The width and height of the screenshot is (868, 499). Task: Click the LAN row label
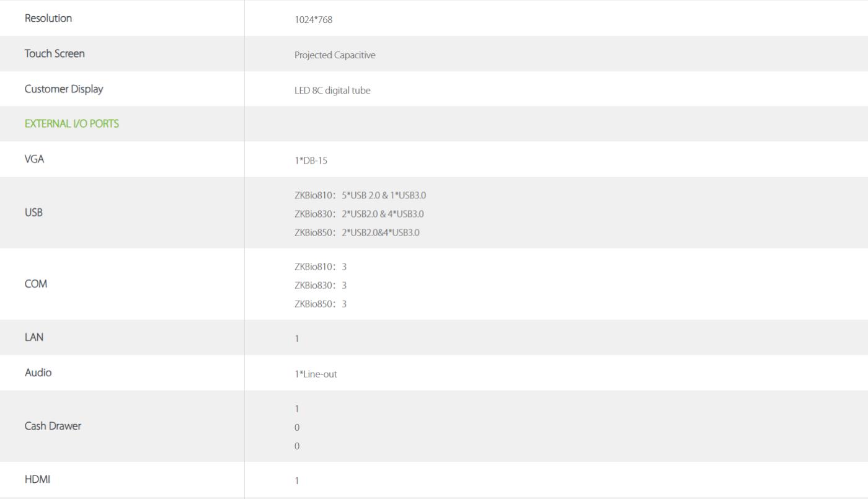(x=34, y=337)
